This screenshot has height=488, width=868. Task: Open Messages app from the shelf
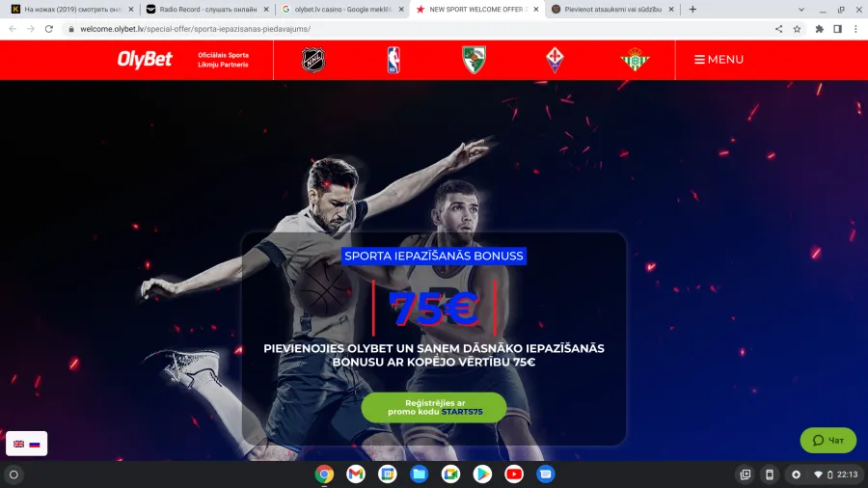[x=545, y=474]
